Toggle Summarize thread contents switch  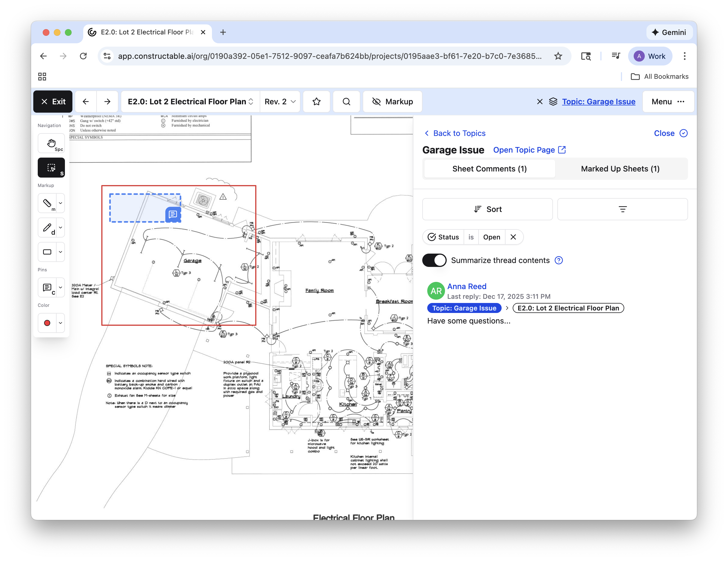(434, 260)
